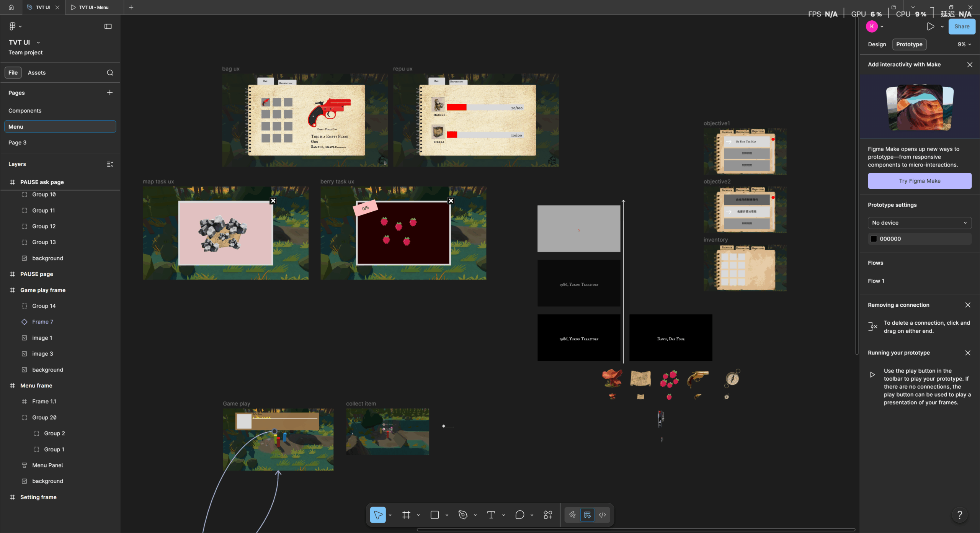This screenshot has width=980, height=533.
Task: Click the Try Figma Make button
Action: (x=920, y=181)
